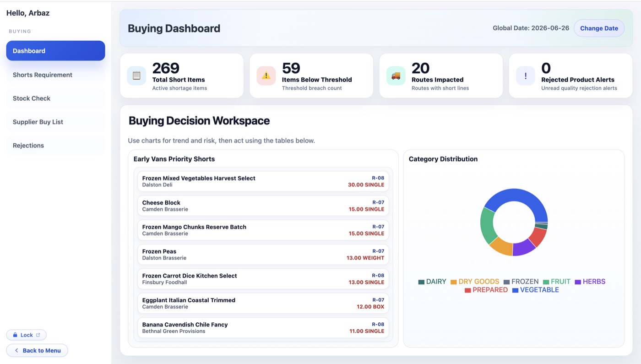Click the 30.00 SINGLE quantity
This screenshot has height=364, width=641.
tap(366, 185)
